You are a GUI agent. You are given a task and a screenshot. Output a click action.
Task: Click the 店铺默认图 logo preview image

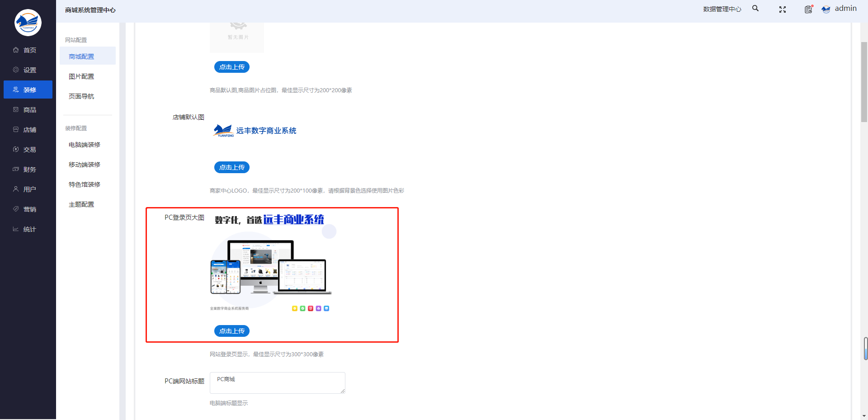click(x=255, y=131)
